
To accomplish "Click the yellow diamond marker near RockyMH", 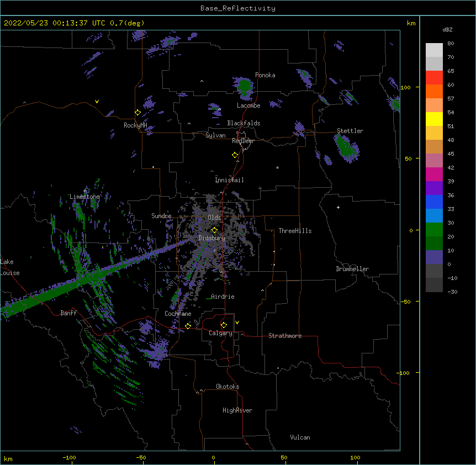I will (x=138, y=113).
